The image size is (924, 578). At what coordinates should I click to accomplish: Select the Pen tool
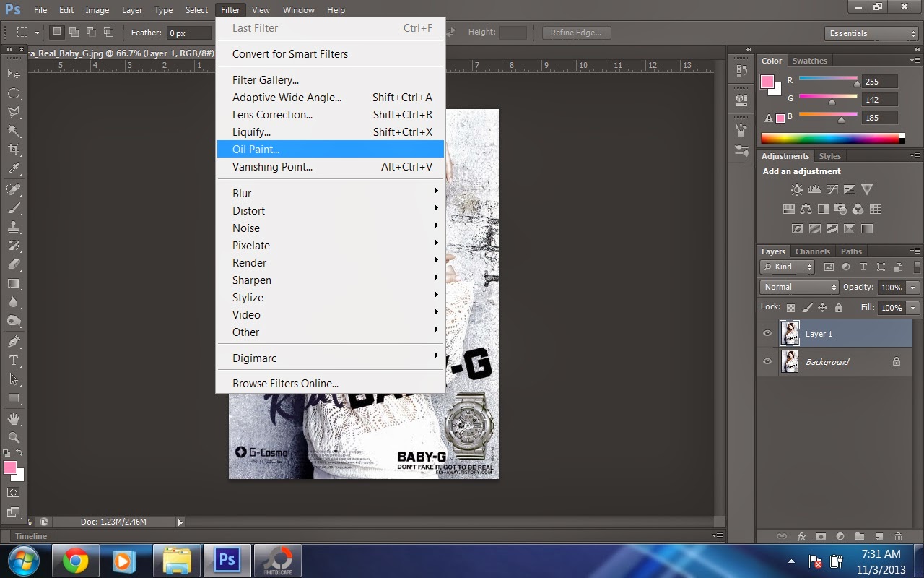coord(14,342)
